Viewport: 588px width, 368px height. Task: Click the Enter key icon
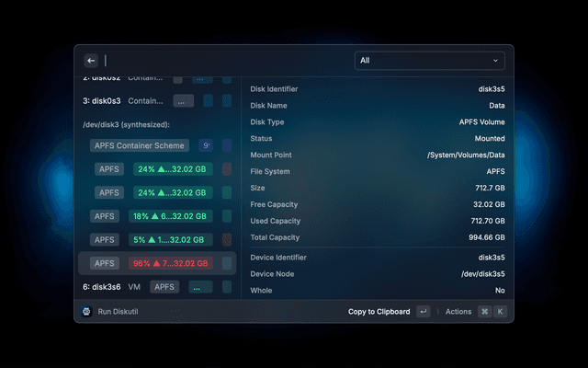[x=423, y=312]
